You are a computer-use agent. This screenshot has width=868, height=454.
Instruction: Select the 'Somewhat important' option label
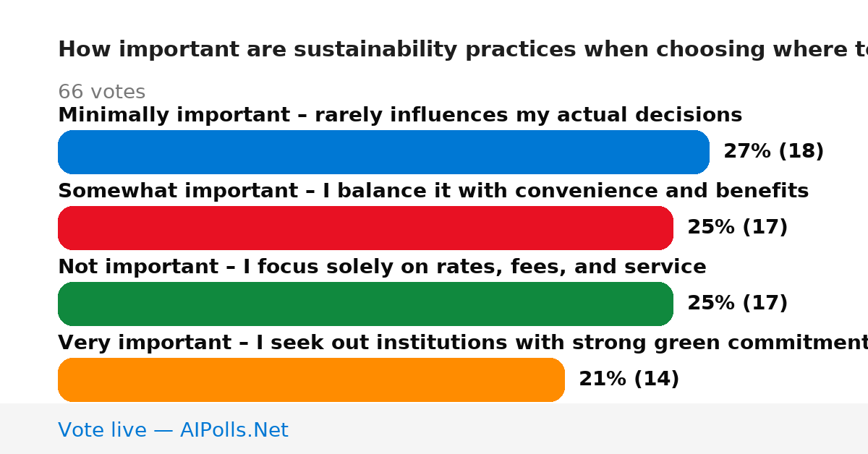(x=433, y=191)
